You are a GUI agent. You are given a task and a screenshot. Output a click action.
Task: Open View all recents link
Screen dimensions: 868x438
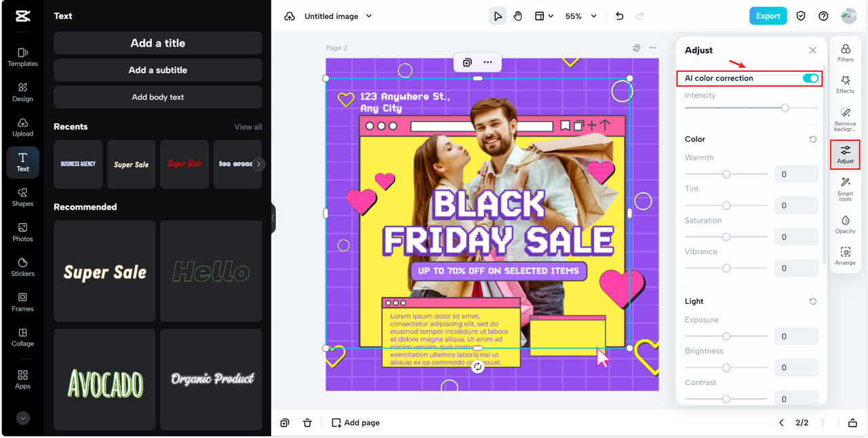pos(248,127)
